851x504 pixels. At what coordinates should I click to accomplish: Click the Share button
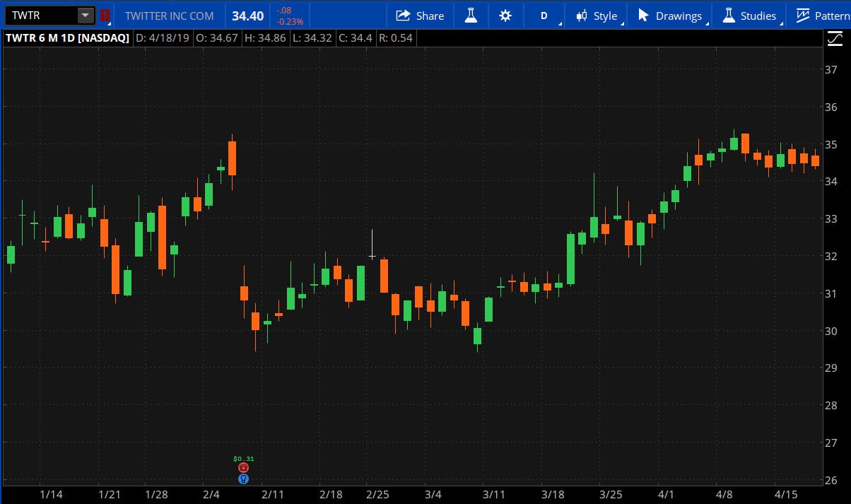pos(420,16)
